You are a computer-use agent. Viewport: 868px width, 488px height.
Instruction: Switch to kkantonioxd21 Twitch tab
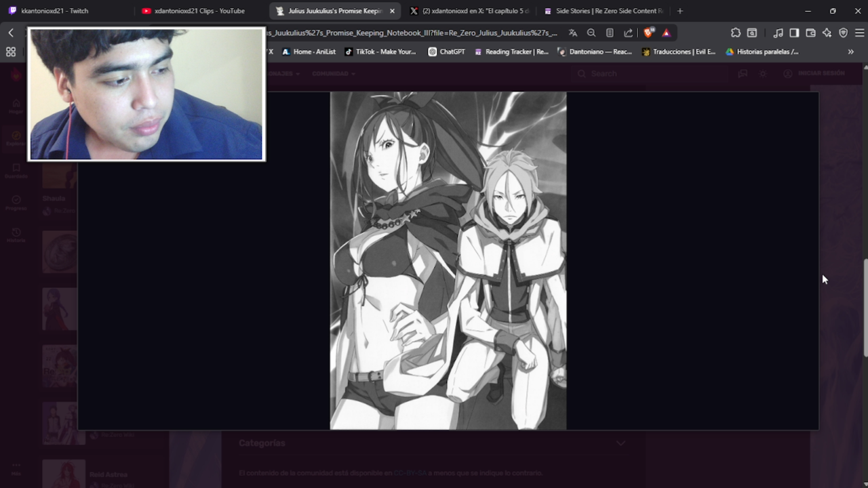click(66, 11)
